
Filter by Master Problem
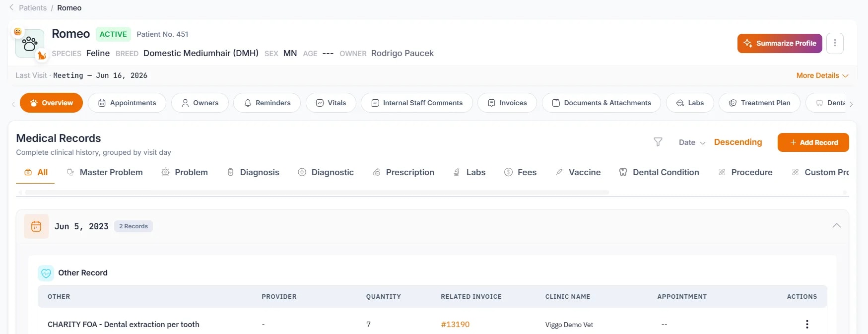click(105, 172)
